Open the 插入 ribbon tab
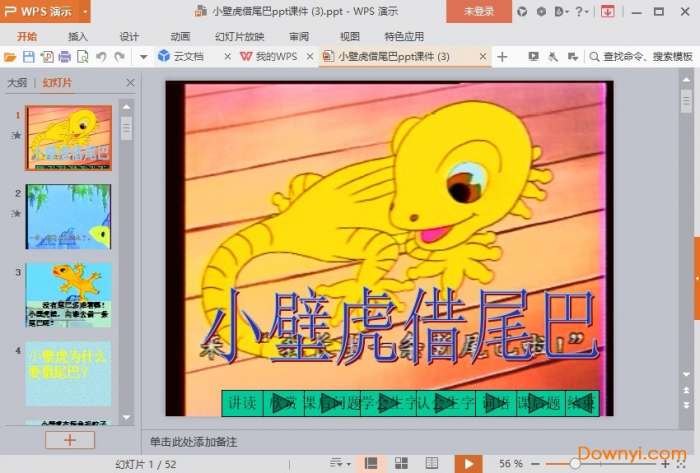700x473 pixels. pyautogui.click(x=78, y=37)
